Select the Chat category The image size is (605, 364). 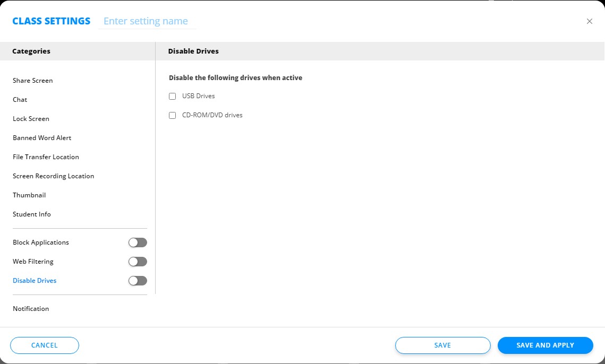click(x=20, y=100)
